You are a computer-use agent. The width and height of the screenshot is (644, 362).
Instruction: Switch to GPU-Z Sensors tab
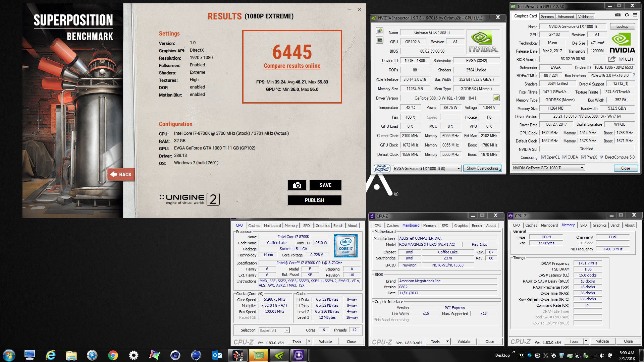click(x=547, y=16)
